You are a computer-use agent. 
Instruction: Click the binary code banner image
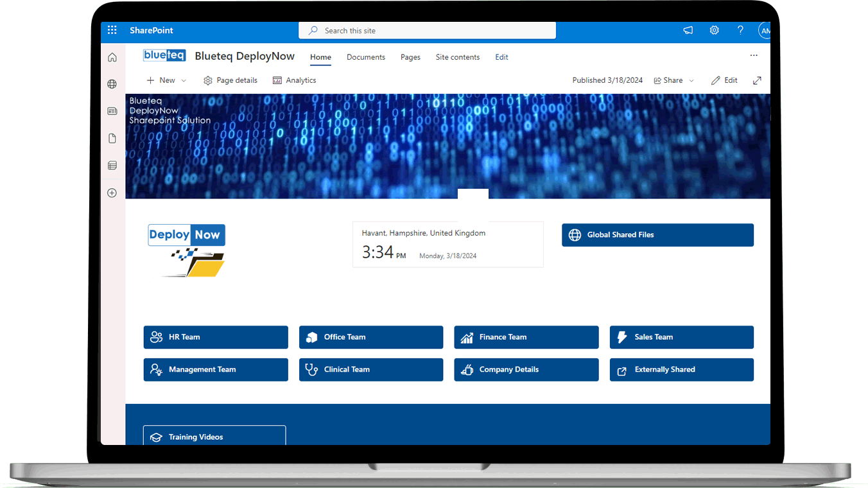(447, 146)
